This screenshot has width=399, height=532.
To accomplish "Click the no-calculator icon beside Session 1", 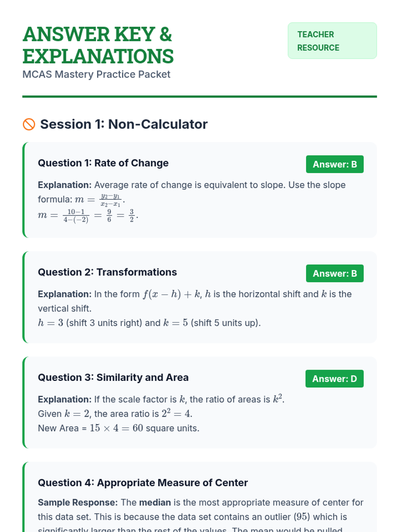I will pos(29,124).
